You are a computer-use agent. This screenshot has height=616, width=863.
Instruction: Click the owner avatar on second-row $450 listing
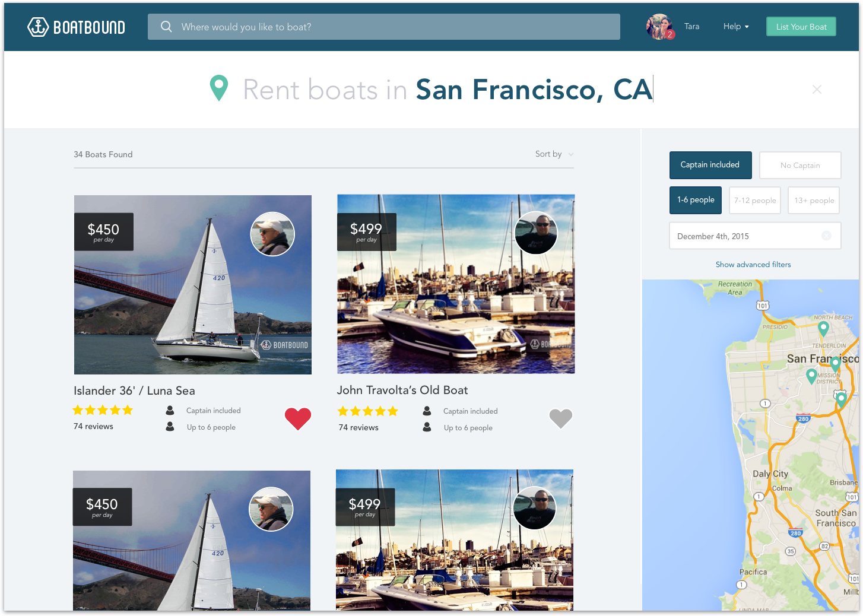coord(271,509)
